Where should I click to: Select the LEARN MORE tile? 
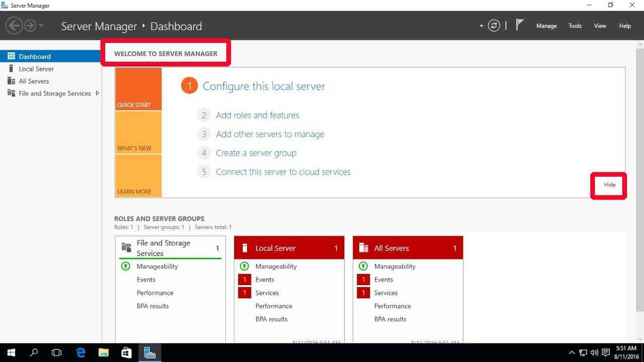coord(138,175)
